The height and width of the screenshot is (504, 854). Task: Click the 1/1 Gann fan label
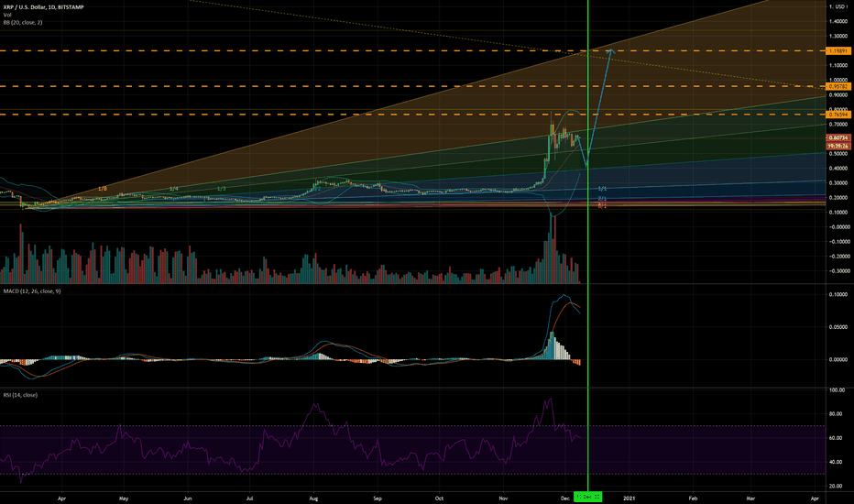602,189
